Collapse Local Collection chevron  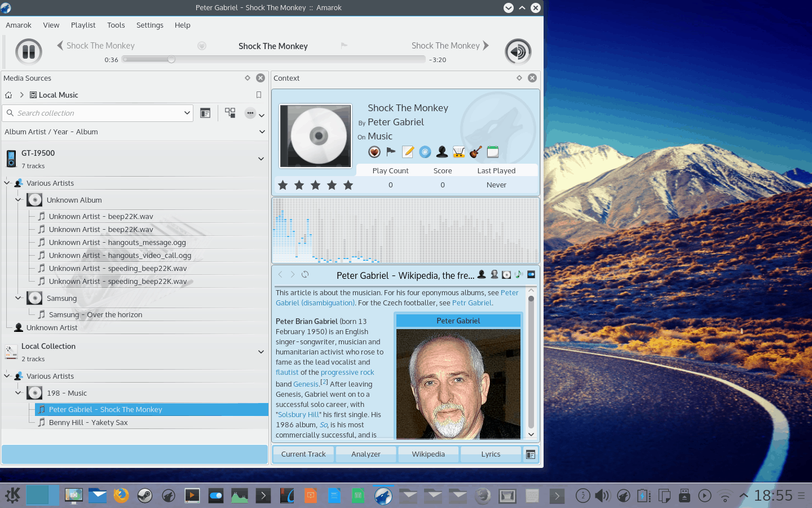click(261, 352)
